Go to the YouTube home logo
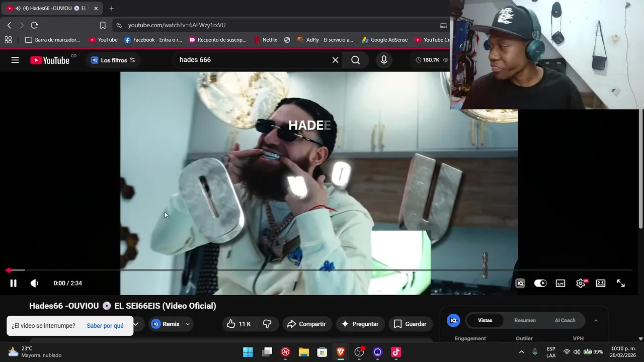The height and width of the screenshot is (362, 644). tap(50, 60)
